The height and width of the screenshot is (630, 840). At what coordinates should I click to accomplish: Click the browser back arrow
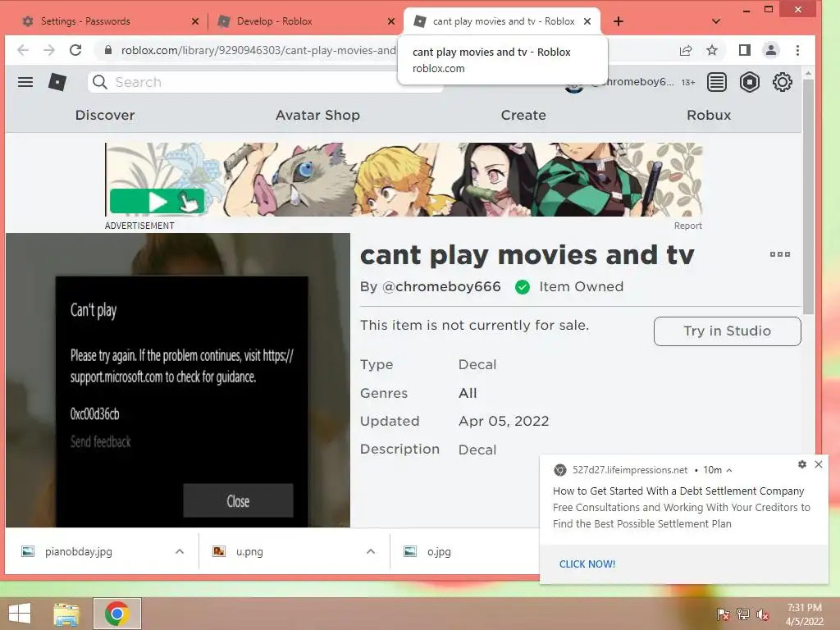(22, 50)
